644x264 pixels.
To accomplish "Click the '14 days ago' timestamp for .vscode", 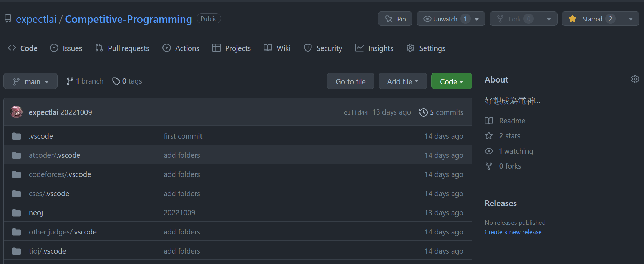I will tap(444, 136).
